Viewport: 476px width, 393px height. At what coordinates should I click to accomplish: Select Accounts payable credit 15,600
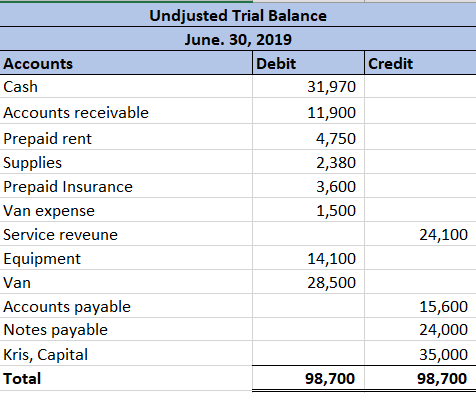pos(420,306)
